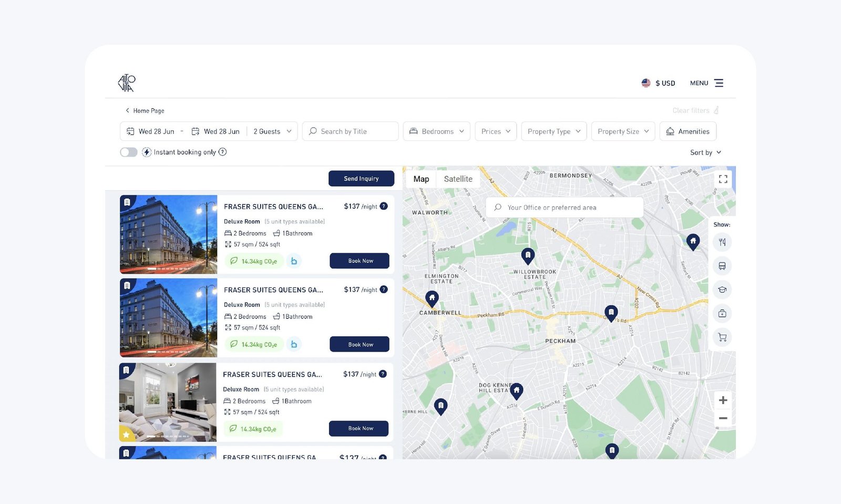The height and width of the screenshot is (504, 841).
Task: Click the fullscreen map icon
Action: (x=723, y=179)
